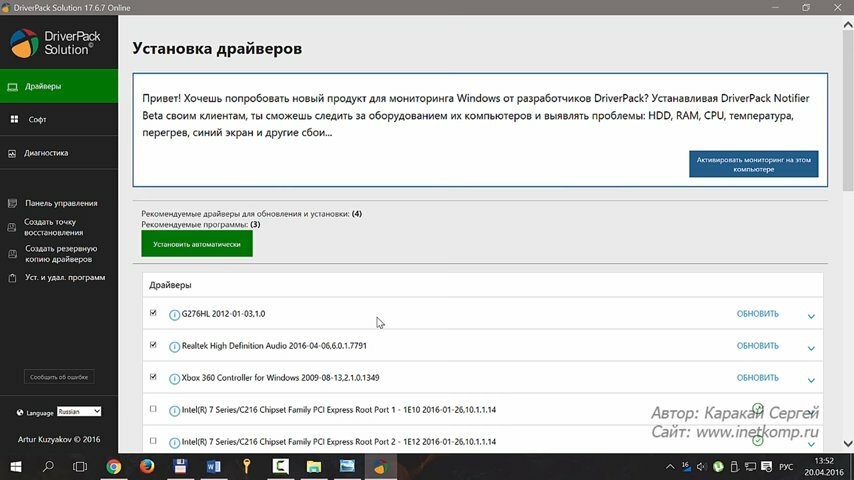Expand G276HL driver details chevron

tap(811, 316)
